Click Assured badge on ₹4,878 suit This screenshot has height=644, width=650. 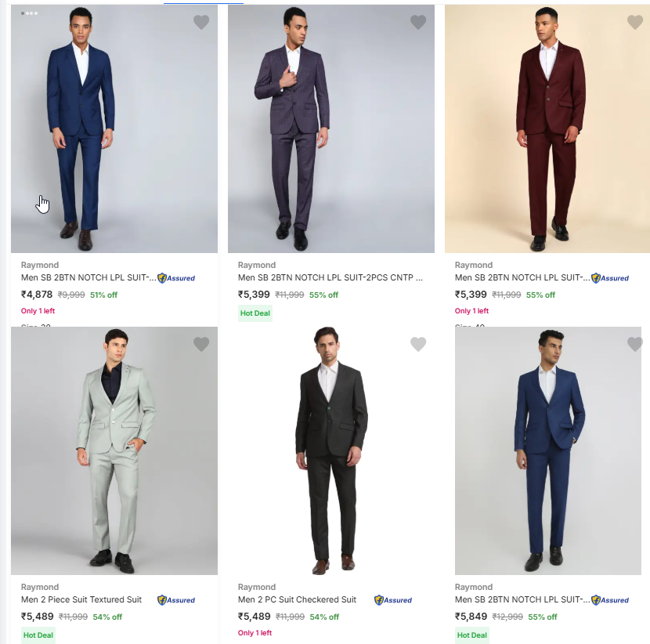[176, 278]
